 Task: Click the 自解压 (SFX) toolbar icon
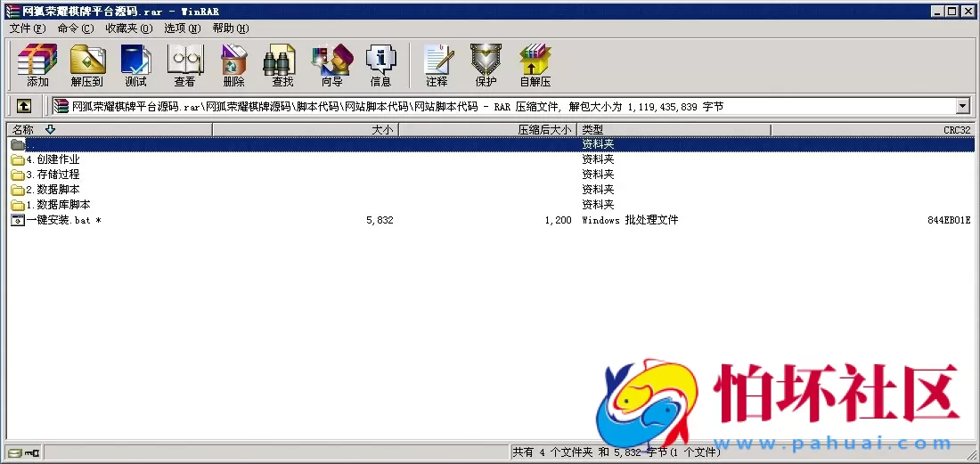pos(535,65)
